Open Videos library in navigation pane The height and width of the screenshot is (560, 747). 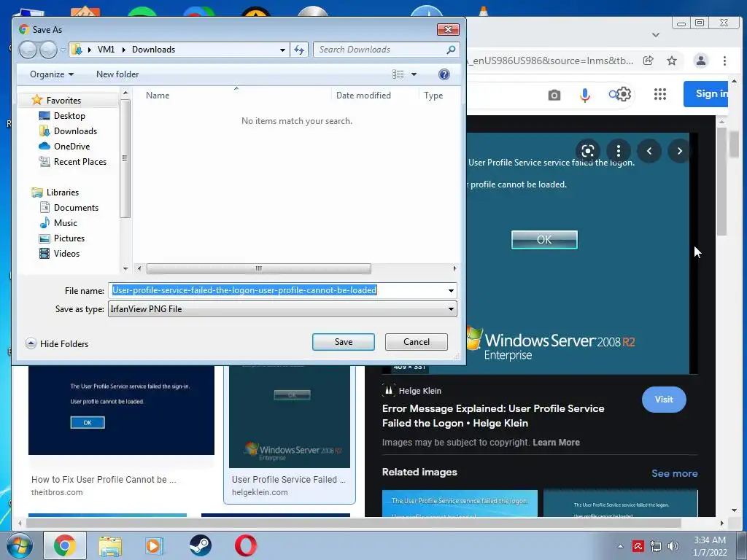(x=66, y=253)
